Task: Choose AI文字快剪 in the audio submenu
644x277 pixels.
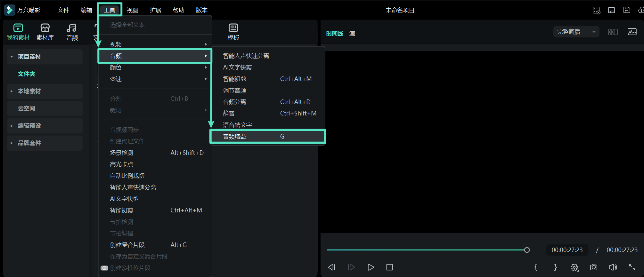Action: point(268,67)
